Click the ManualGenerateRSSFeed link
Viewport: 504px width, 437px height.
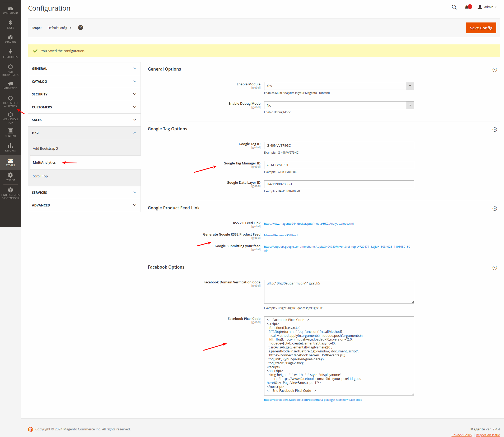pyautogui.click(x=281, y=235)
